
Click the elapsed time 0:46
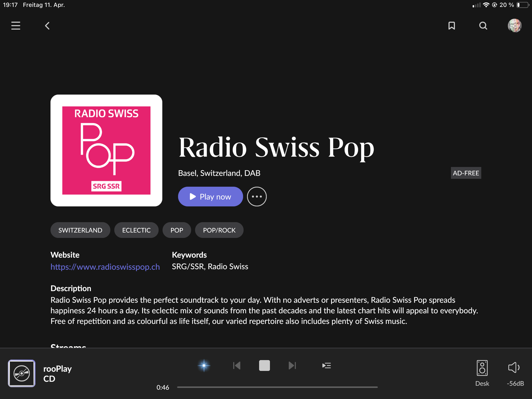click(163, 387)
